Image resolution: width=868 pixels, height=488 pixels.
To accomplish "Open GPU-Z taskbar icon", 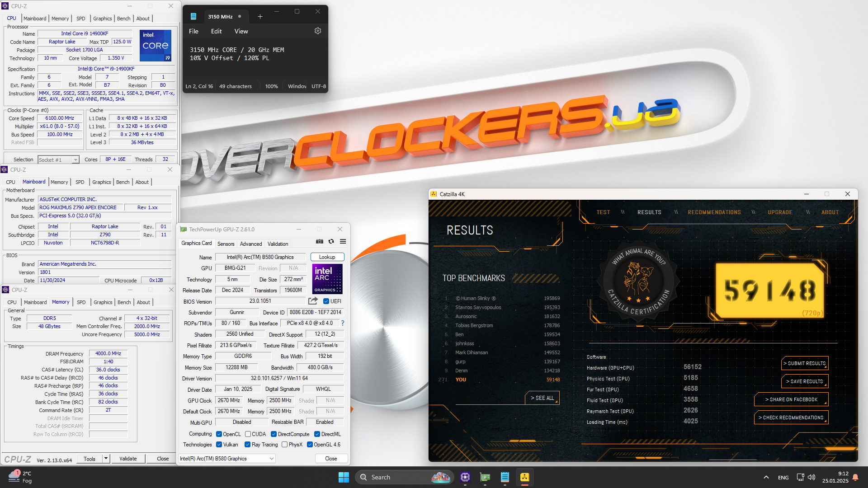I will point(485,477).
